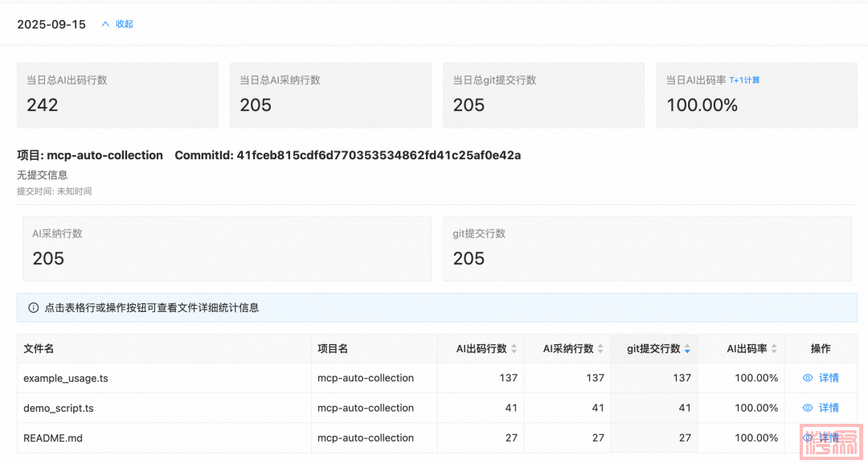Click the T+1计算 hint label

tap(744, 80)
